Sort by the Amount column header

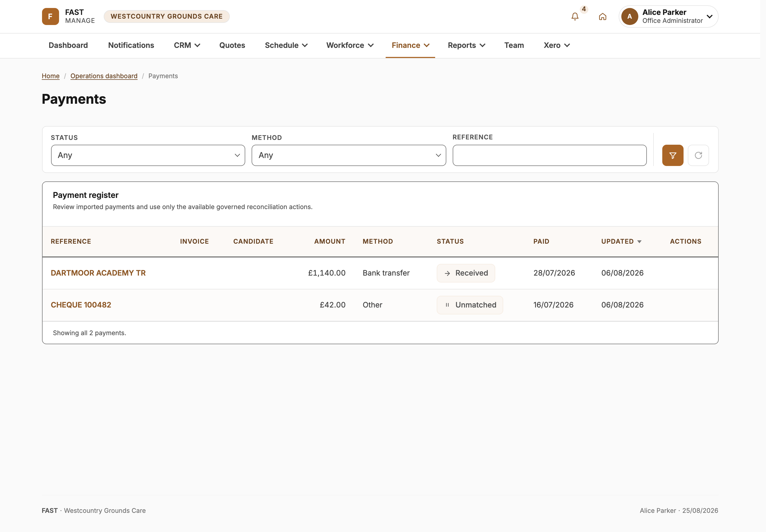[x=330, y=242]
